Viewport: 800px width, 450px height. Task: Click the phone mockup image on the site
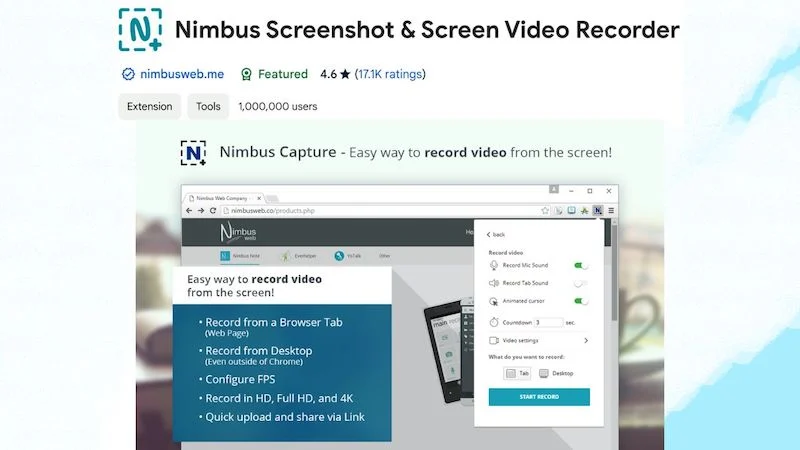click(449, 352)
